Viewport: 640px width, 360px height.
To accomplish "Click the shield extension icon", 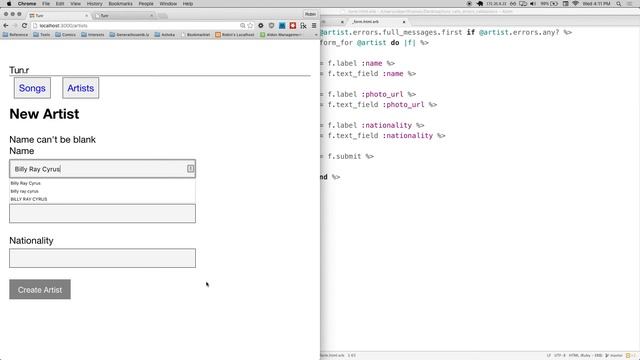I will coord(271,25).
